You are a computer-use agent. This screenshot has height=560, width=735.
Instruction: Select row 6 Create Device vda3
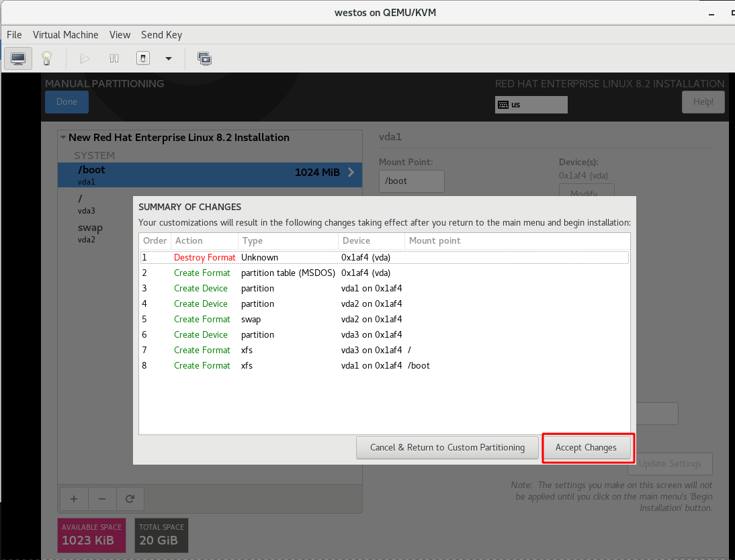tap(384, 334)
